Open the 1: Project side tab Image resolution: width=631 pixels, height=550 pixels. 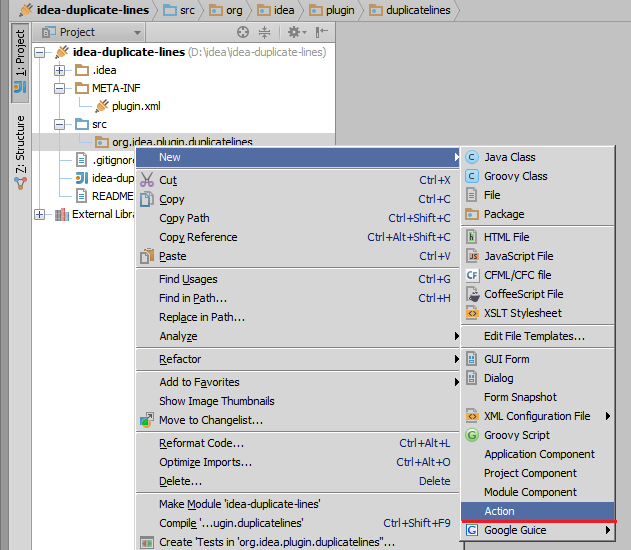pos(20,62)
